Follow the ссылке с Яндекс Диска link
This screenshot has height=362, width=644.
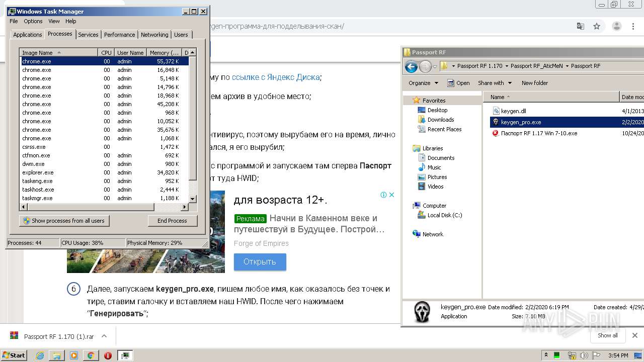(276, 77)
